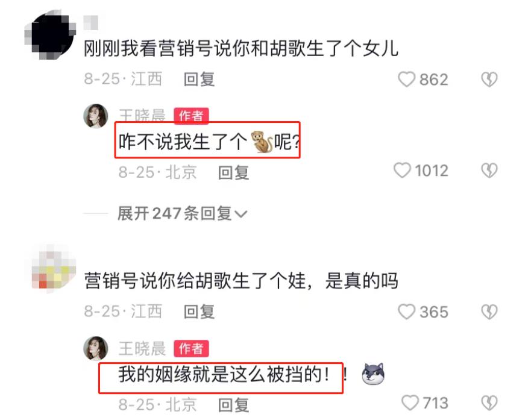
Task: Like 王晓晨's monkey reply with 1012 likes
Action: [x=402, y=171]
